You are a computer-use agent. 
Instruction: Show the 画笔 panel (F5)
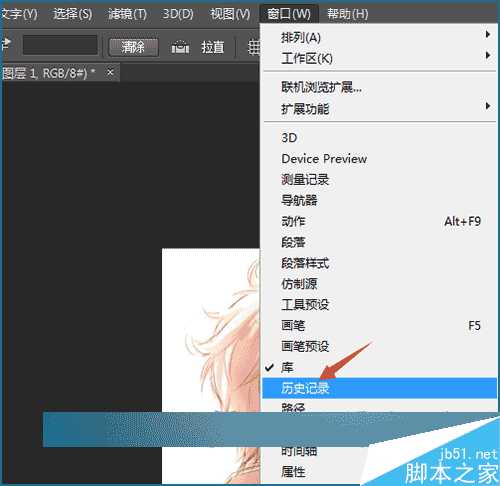click(x=380, y=326)
